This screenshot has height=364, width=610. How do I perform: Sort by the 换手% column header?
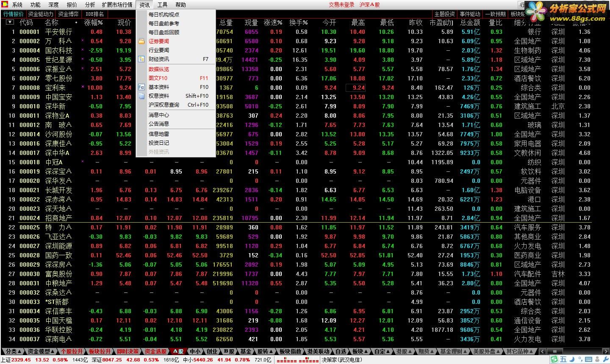[299, 22]
